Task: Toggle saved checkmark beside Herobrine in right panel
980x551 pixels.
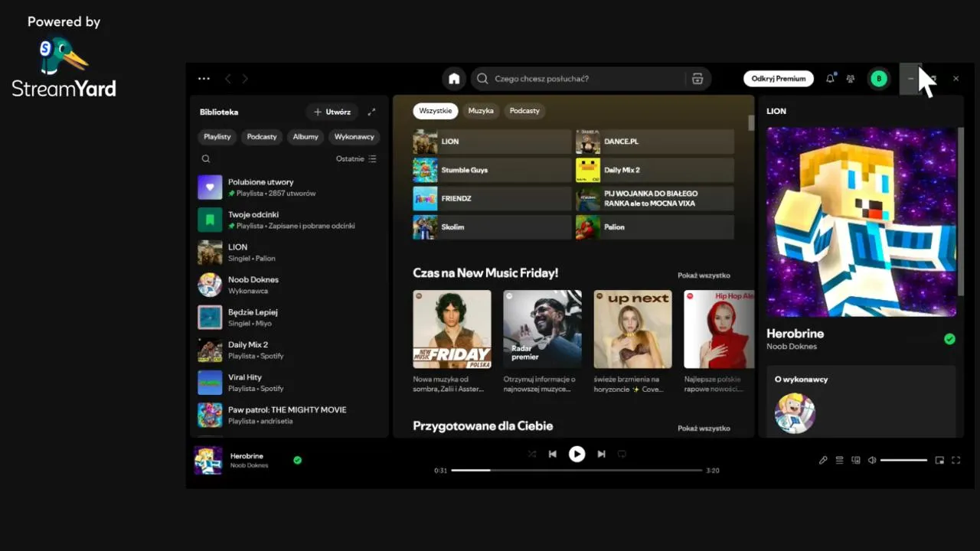Action: pos(949,339)
